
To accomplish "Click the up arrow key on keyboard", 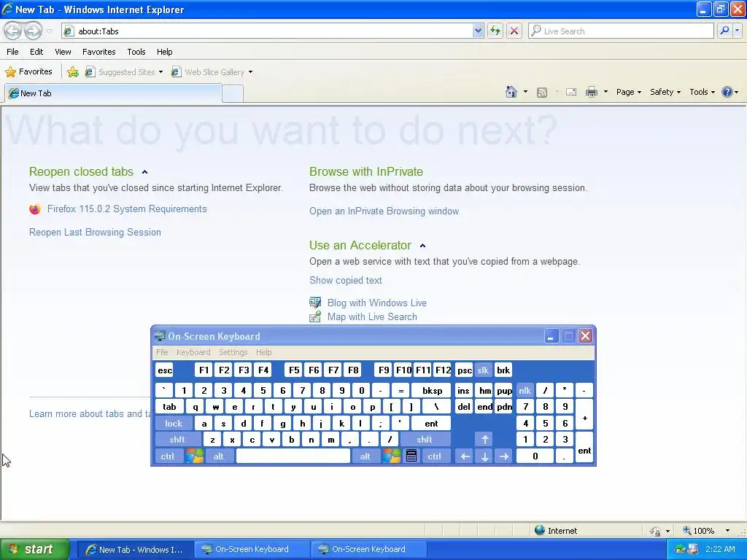I will (485, 440).
